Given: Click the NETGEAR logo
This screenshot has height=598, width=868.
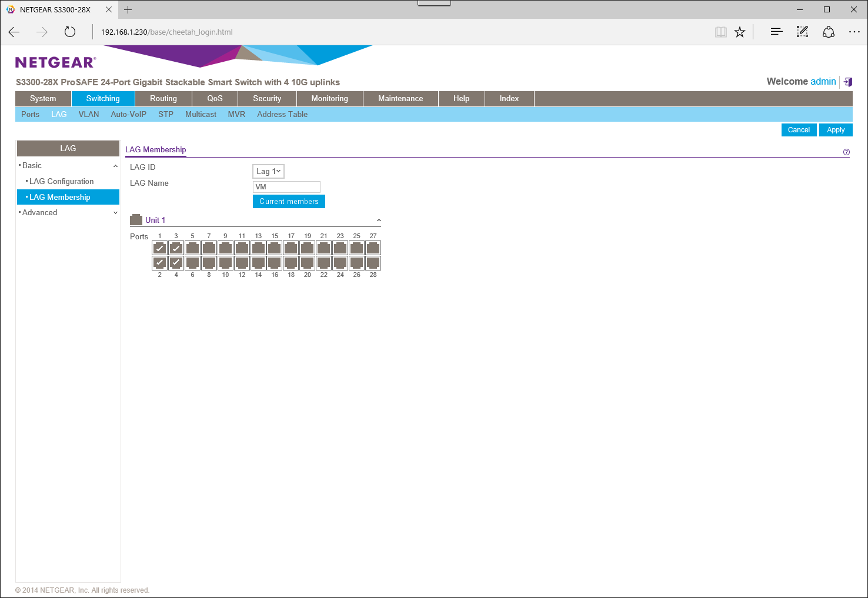Looking at the screenshot, I should coord(55,62).
